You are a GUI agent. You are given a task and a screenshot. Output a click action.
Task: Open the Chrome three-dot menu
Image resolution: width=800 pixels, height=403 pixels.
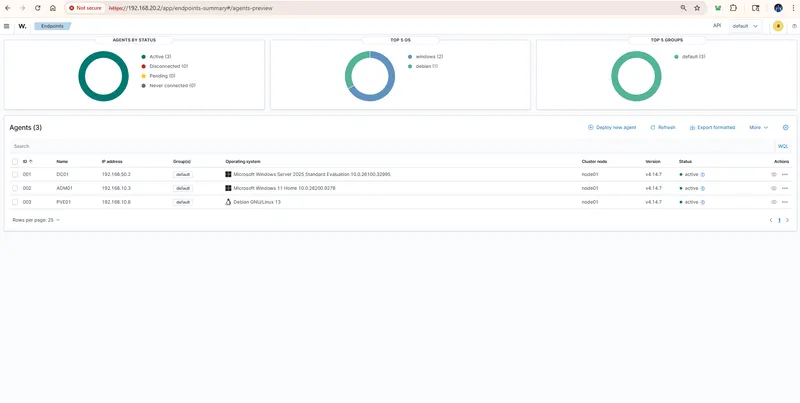[x=792, y=8]
